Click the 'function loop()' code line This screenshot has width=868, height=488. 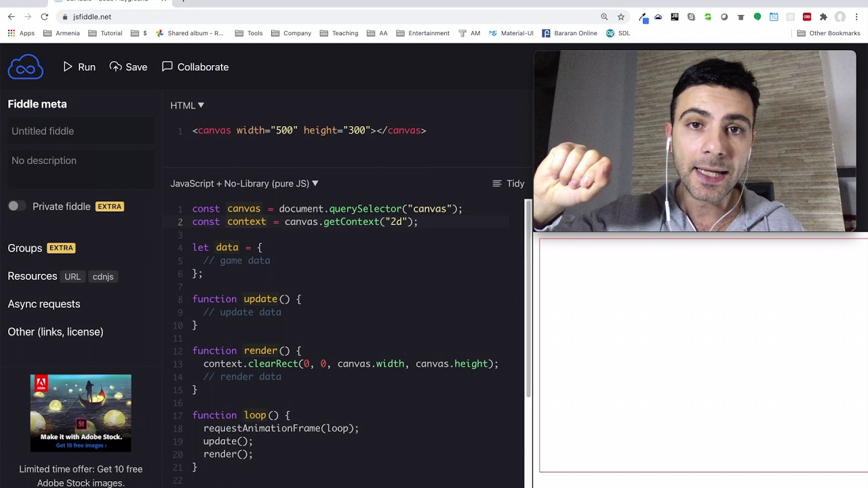pos(241,415)
